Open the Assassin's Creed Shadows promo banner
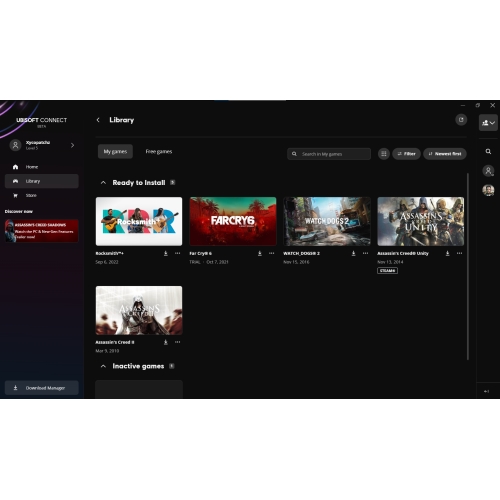Screen dimensions: 500x500 point(42,231)
